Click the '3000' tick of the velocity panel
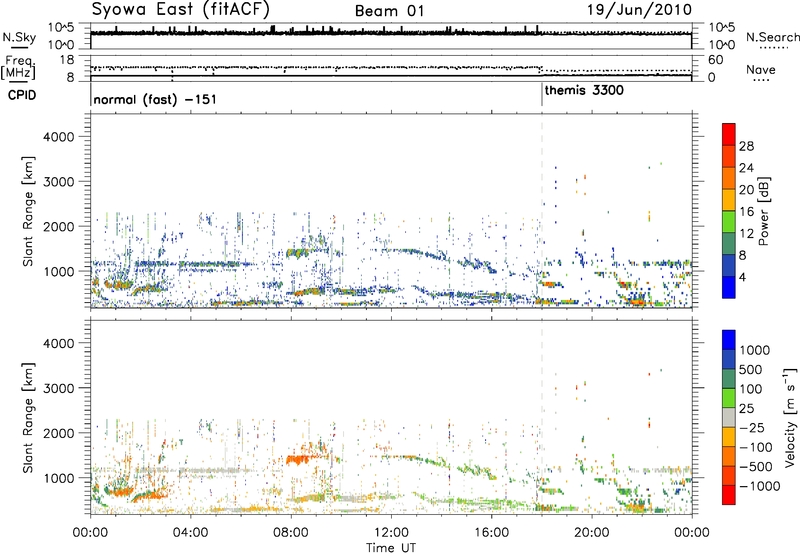This screenshot has height=554, width=800. pos(58,388)
